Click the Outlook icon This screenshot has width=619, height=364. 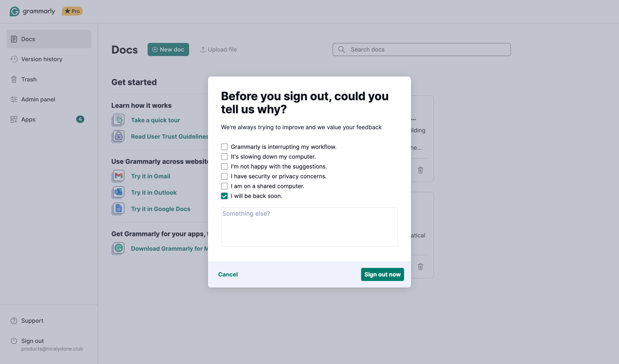tap(118, 192)
